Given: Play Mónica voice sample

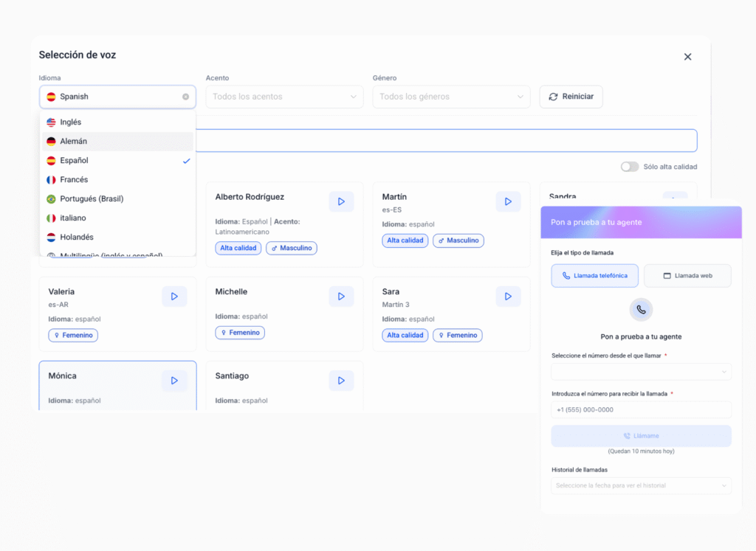Looking at the screenshot, I should point(174,381).
